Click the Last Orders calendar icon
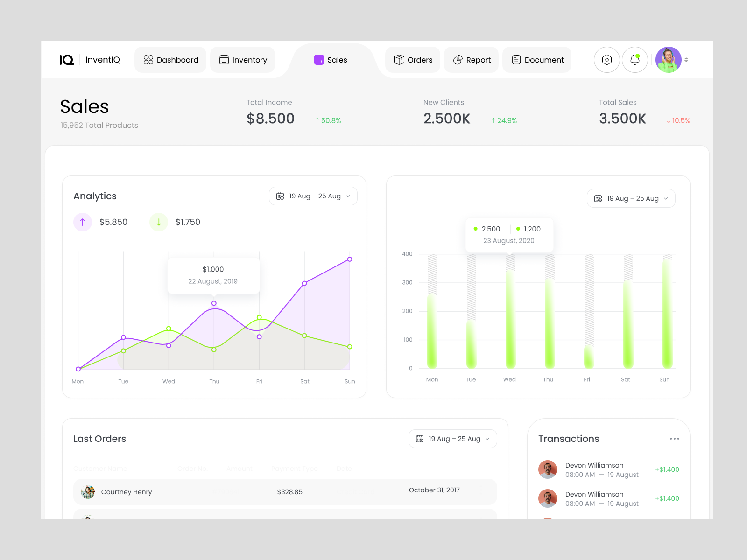747x560 pixels. [420, 439]
